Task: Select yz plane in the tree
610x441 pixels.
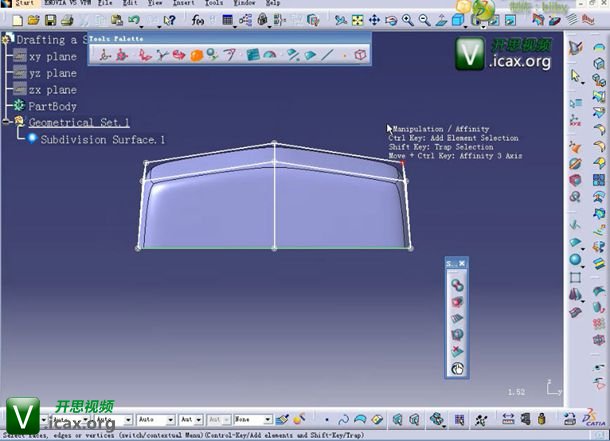Action: tap(53, 74)
